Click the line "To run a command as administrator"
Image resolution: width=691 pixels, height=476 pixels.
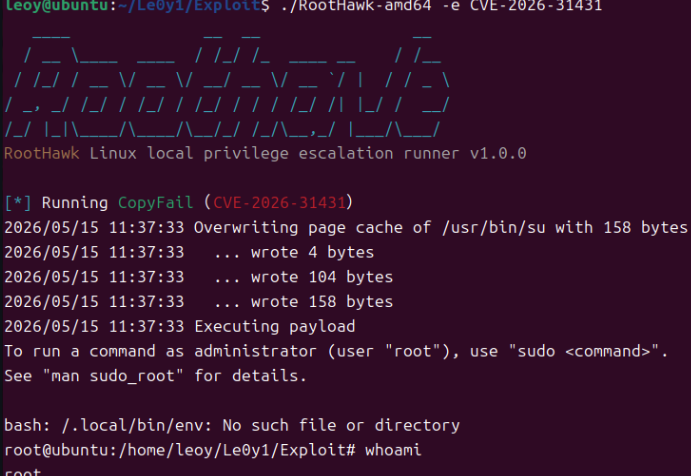click(x=336, y=351)
